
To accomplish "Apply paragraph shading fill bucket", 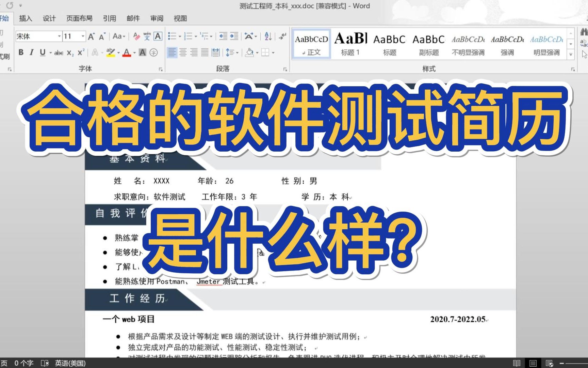I will coord(249,52).
